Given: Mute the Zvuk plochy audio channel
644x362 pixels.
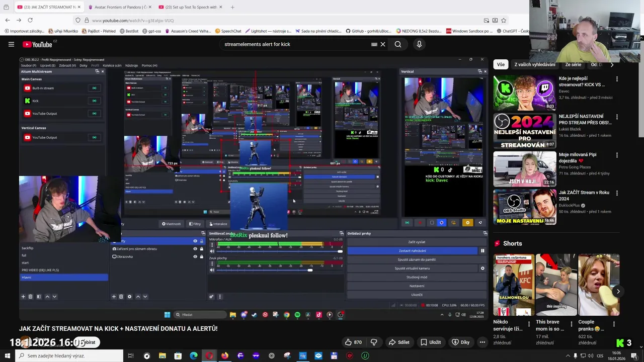Looking at the screenshot, I should click(x=212, y=270).
